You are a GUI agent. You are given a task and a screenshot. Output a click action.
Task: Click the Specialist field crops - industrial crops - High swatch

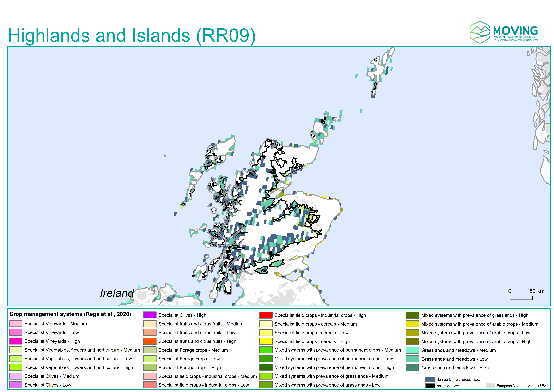[x=266, y=315]
